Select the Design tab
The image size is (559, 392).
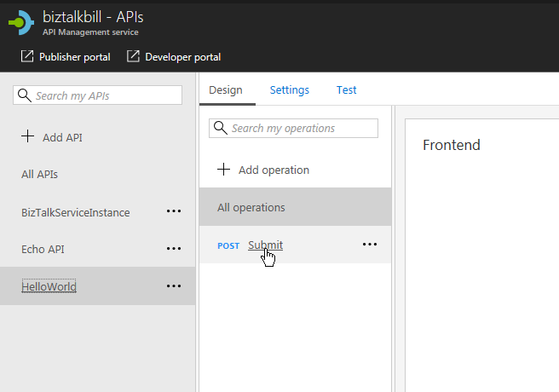[226, 89]
